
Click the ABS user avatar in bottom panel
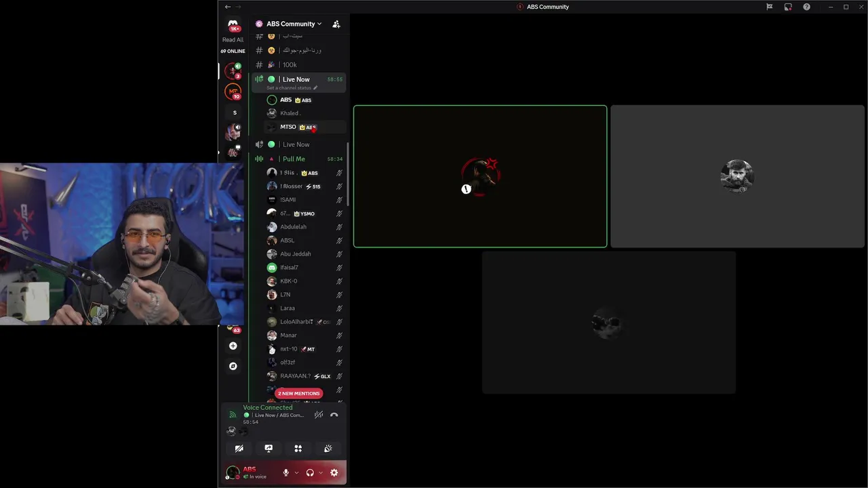[233, 472]
